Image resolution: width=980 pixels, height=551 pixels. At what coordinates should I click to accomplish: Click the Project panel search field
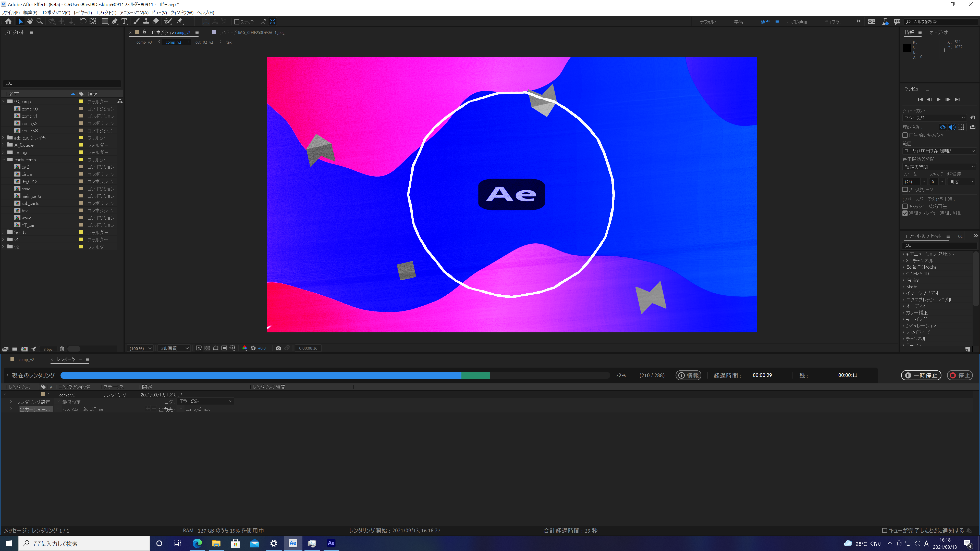click(x=62, y=84)
